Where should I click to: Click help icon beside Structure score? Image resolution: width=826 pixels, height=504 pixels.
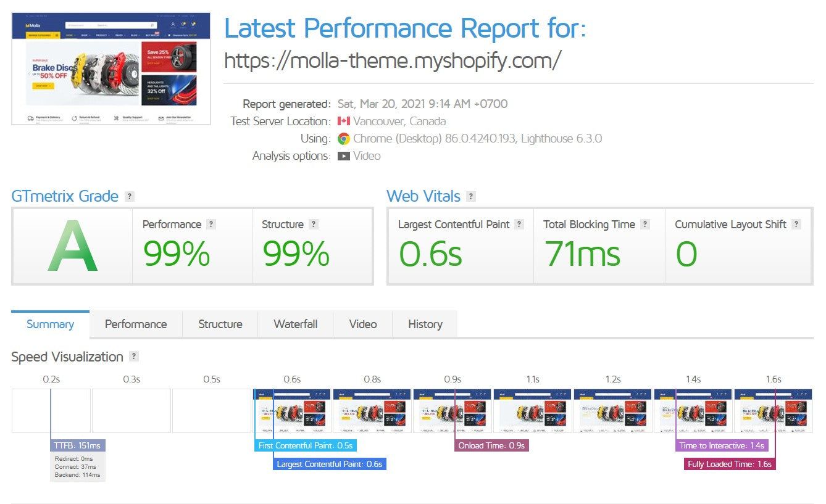pyautogui.click(x=313, y=225)
